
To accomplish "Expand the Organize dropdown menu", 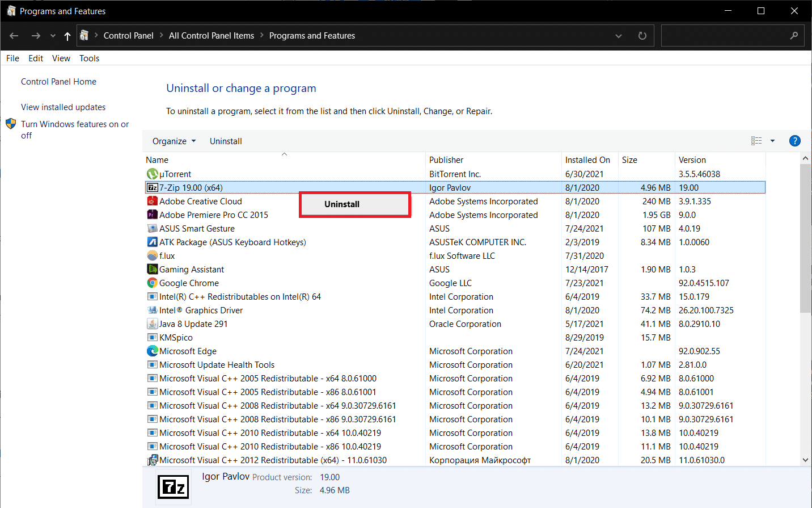I will pyautogui.click(x=174, y=141).
